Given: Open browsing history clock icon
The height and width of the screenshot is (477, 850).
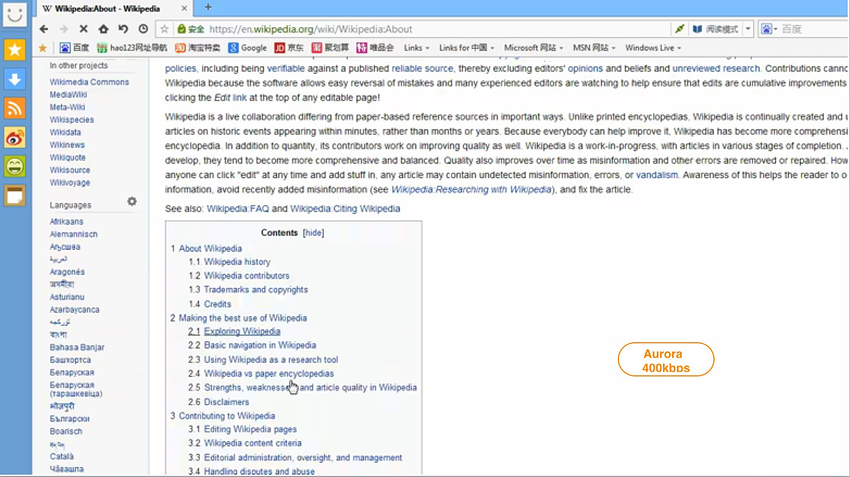Looking at the screenshot, I should click(143, 29).
